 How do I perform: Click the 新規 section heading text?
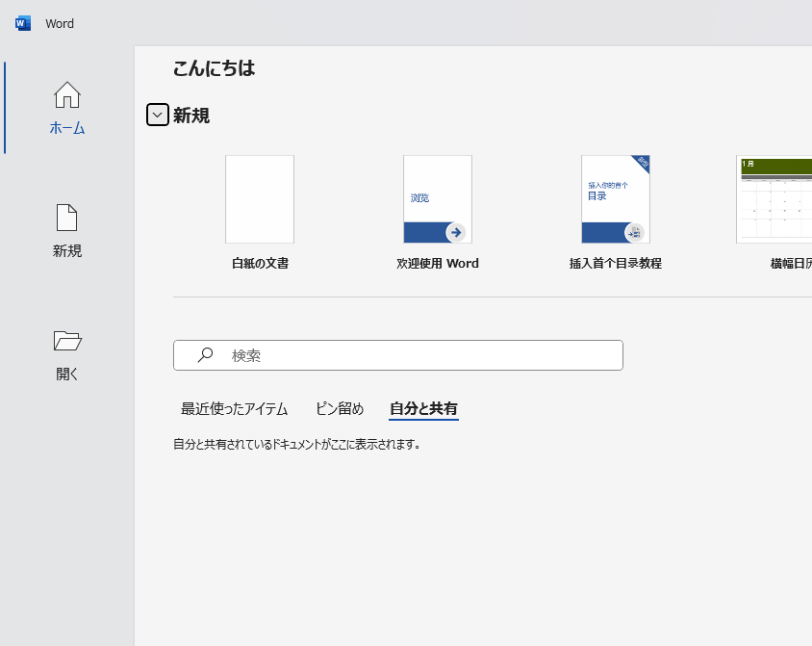pos(191,116)
